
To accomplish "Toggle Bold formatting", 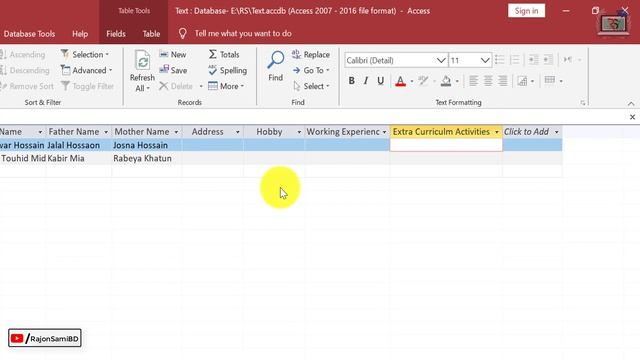I will point(351,81).
